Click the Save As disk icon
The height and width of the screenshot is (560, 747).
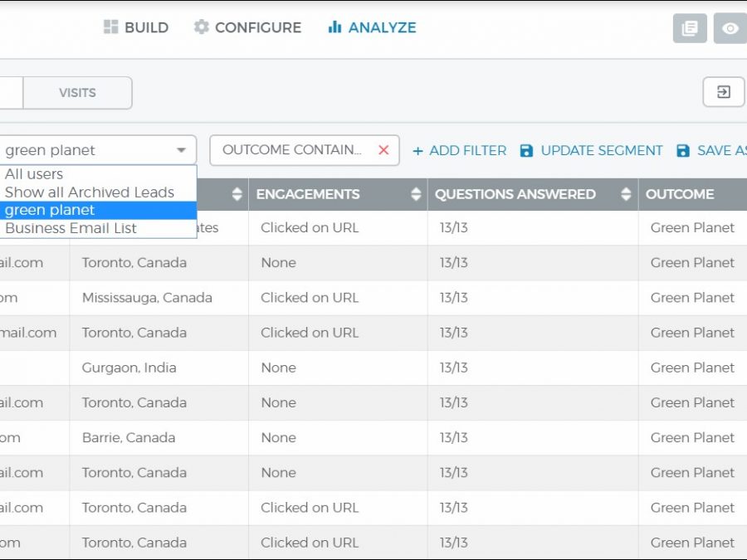[x=683, y=151]
